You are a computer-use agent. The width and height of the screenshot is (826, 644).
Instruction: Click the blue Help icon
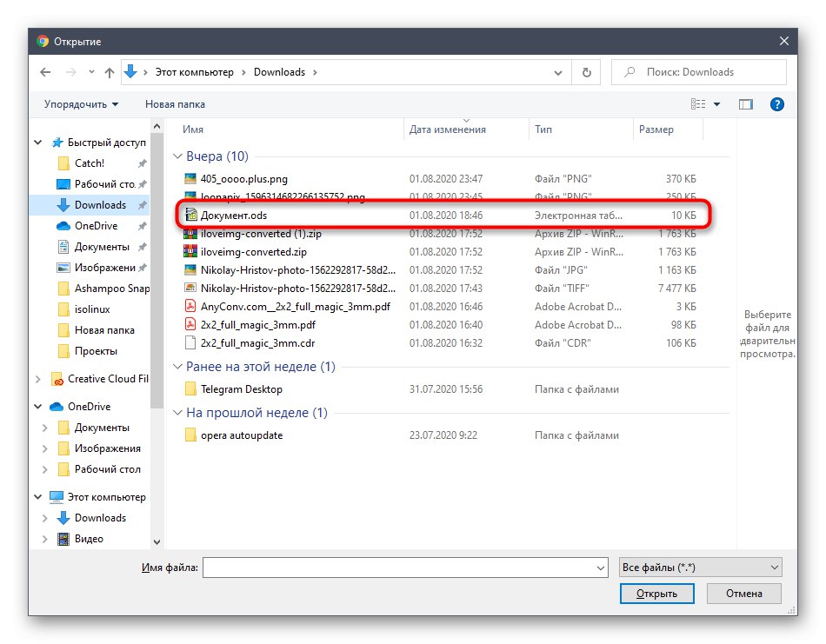(776, 104)
